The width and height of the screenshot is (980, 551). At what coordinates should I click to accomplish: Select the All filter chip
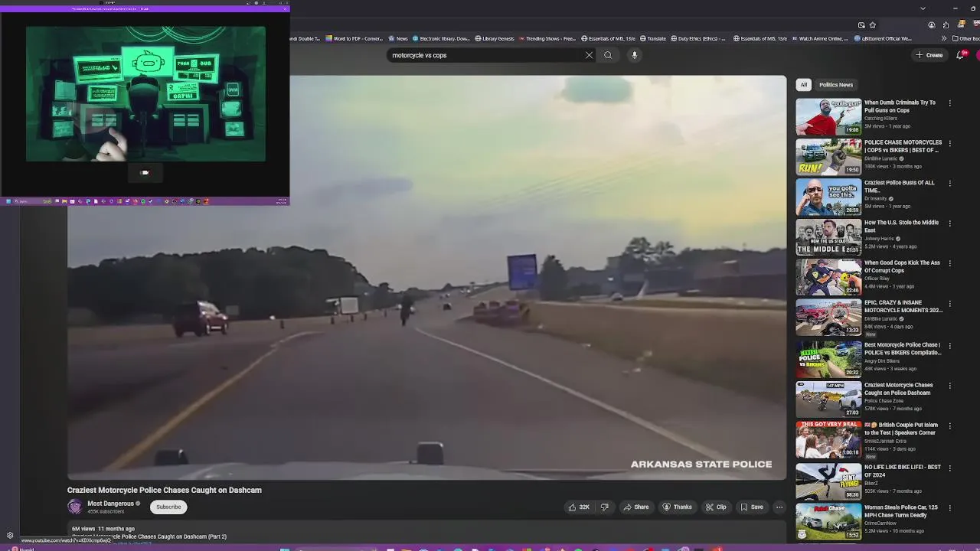804,85
